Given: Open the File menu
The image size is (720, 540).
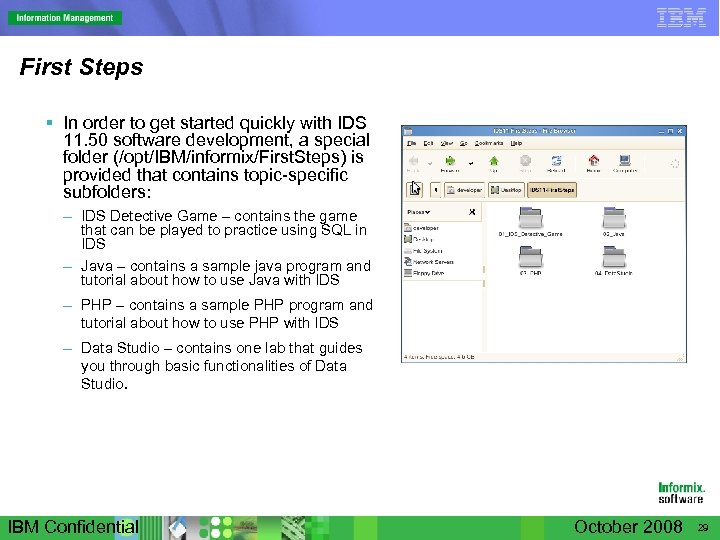Looking at the screenshot, I should tap(411, 143).
